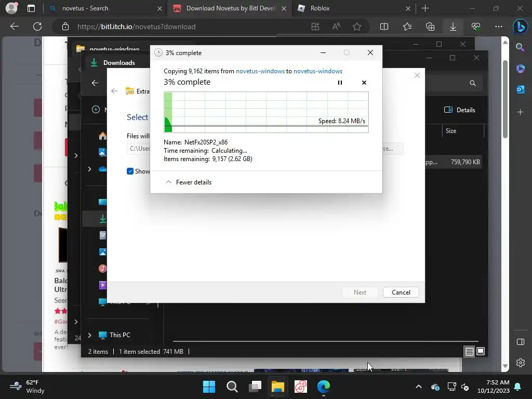532x399 pixels.
Task: Open Edge sidebar search tool
Action: tap(520, 47)
